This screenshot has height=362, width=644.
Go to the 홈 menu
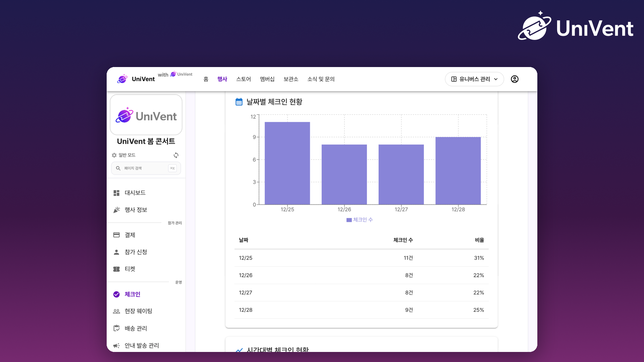[x=206, y=79]
